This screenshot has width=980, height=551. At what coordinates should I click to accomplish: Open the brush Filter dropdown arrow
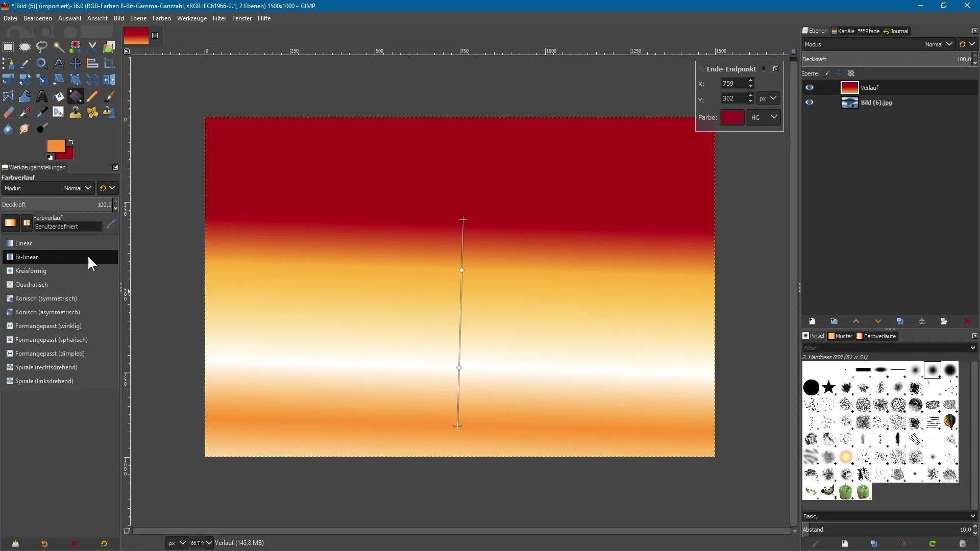pyautogui.click(x=972, y=348)
